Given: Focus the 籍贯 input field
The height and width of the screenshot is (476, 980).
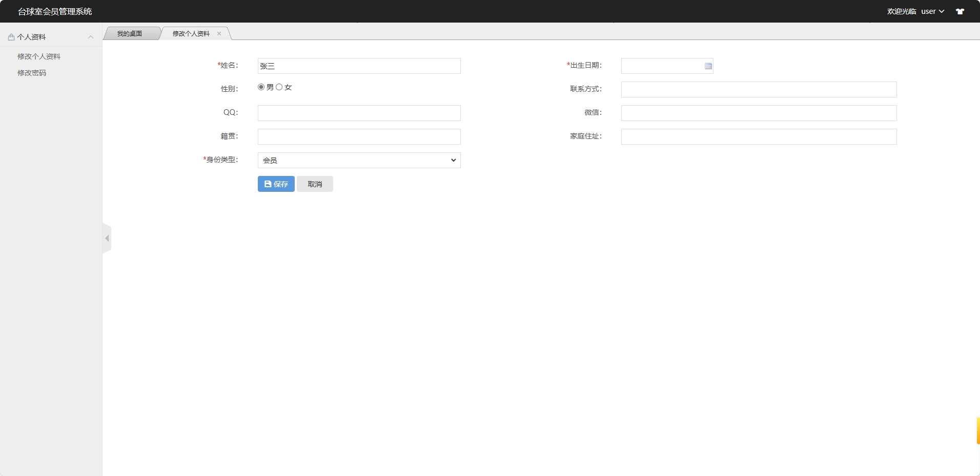Looking at the screenshot, I should tap(359, 137).
